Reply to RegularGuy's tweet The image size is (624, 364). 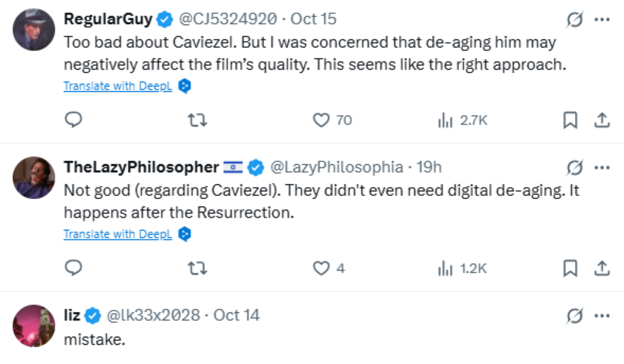coord(73,121)
